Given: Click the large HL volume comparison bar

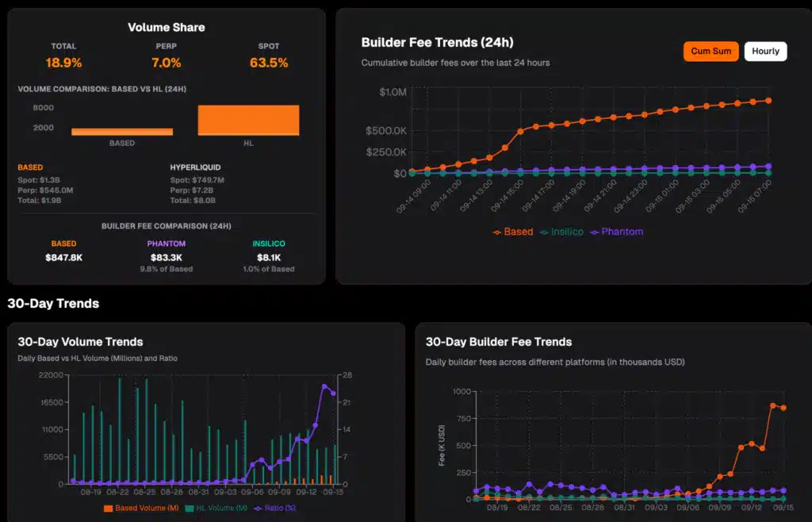Looking at the screenshot, I should pyautogui.click(x=248, y=119).
